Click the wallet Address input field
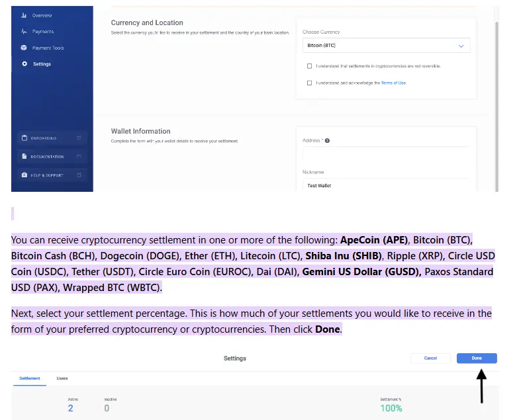Screen dimensions: 521x420 pyautogui.click(x=386, y=154)
